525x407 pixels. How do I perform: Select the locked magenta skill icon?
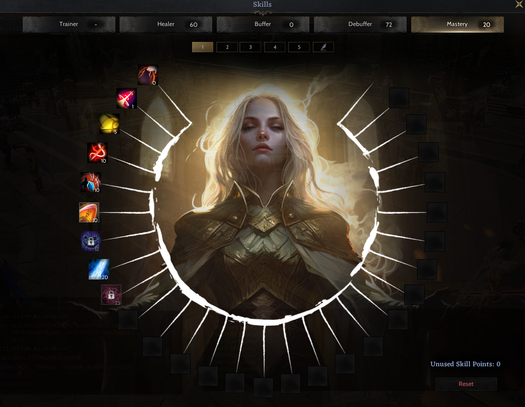[x=111, y=295]
